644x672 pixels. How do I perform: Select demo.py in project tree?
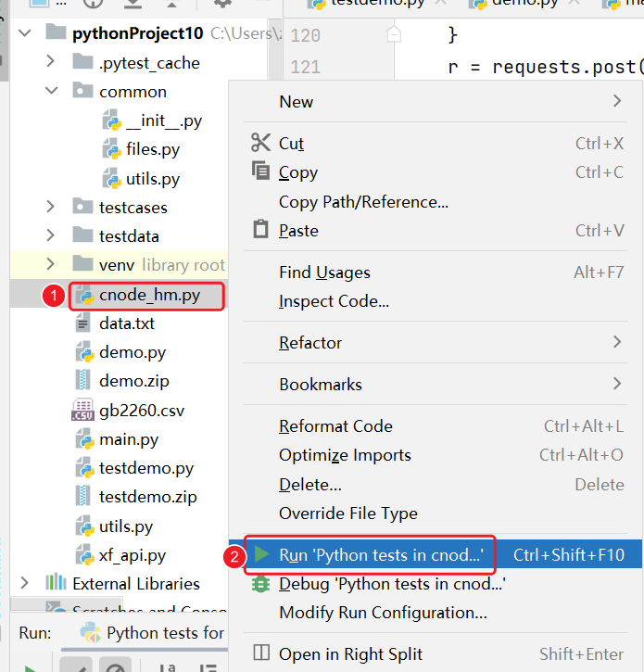point(133,352)
